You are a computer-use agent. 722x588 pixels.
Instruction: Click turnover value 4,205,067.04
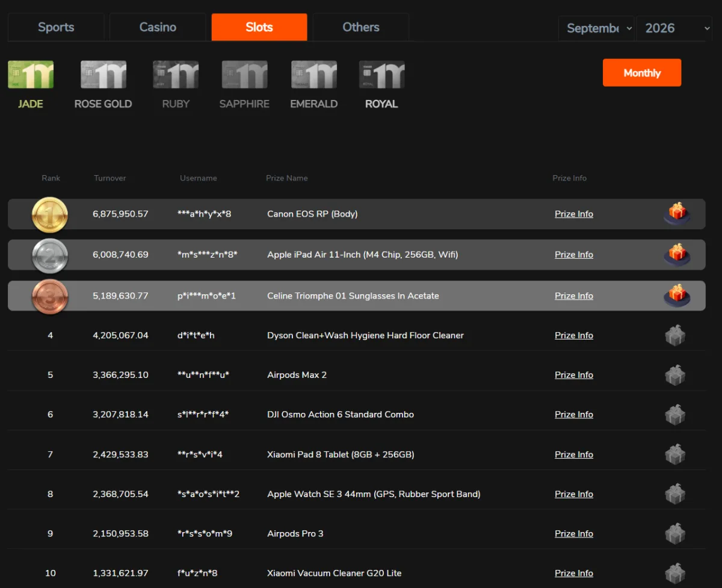coord(120,336)
